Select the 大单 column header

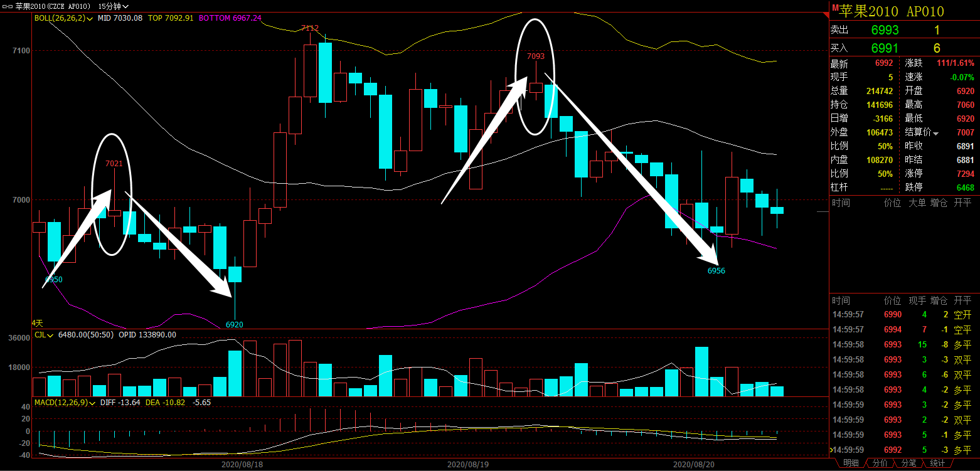point(917,203)
